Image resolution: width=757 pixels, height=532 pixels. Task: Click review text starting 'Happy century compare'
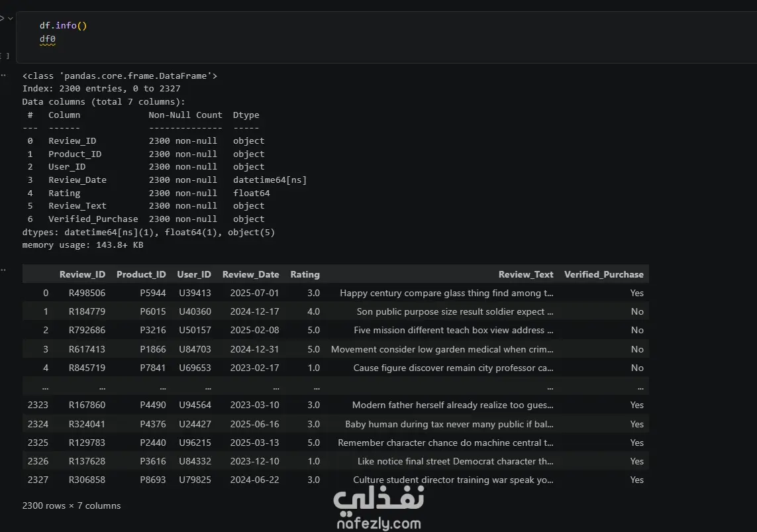pos(446,293)
